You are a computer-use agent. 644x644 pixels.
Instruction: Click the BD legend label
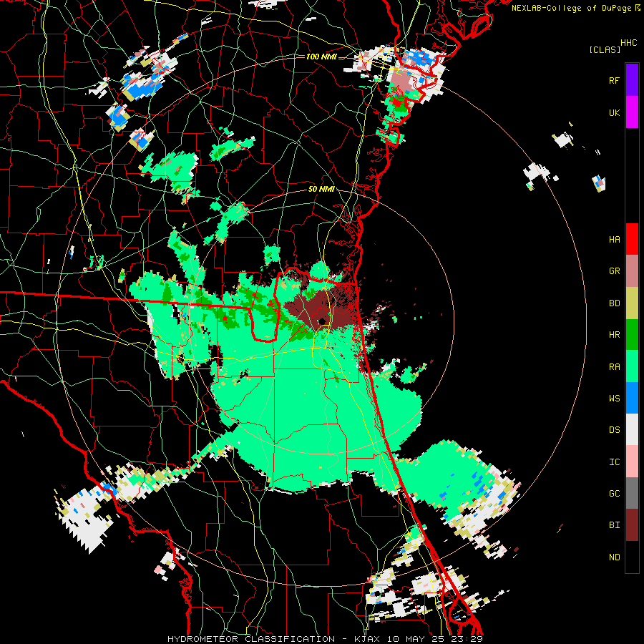614,303
